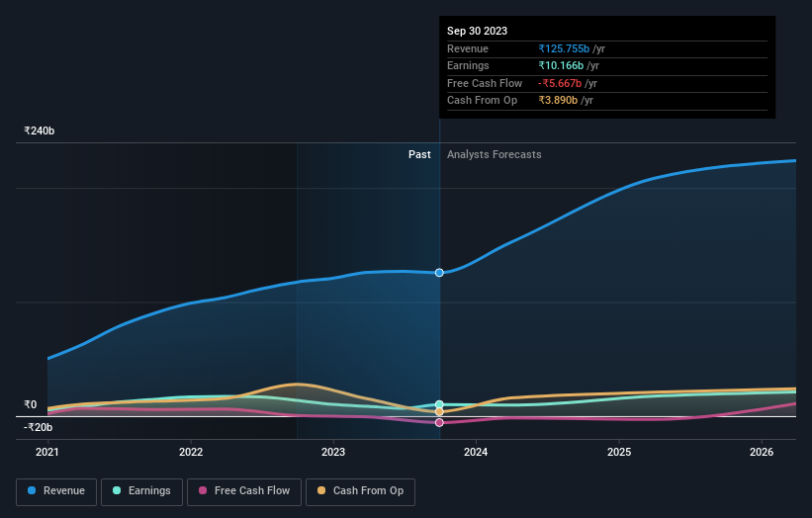Image resolution: width=812 pixels, height=518 pixels.
Task: Click the Earnings row label in tooltip
Action: tap(468, 65)
